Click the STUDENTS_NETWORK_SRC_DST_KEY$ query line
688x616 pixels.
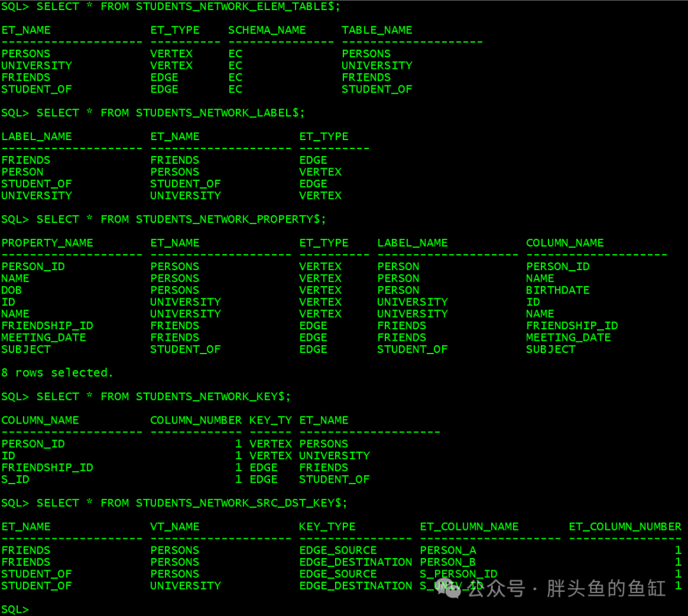pyautogui.click(x=174, y=503)
